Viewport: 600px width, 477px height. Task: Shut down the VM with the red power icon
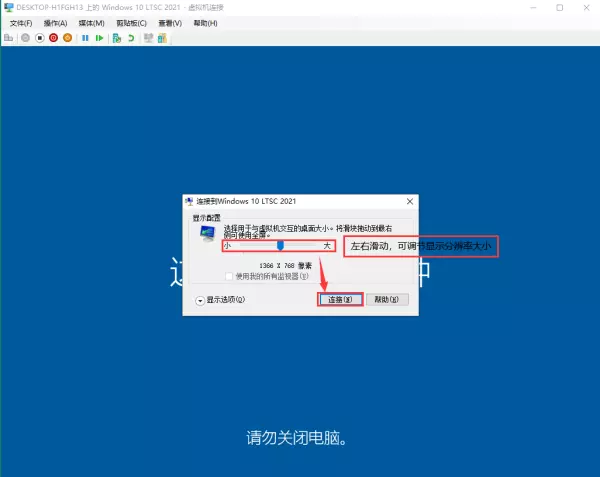[54, 38]
